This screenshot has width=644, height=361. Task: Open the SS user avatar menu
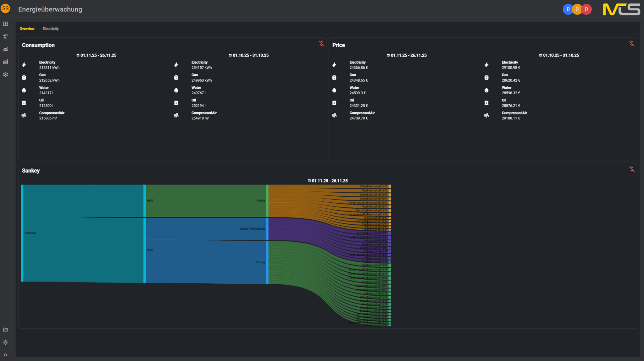click(5, 8)
